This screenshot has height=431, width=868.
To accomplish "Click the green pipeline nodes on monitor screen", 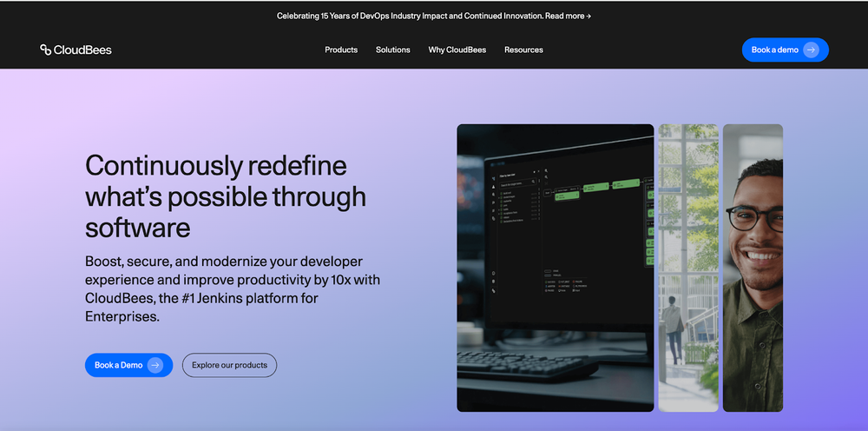I will click(x=597, y=189).
